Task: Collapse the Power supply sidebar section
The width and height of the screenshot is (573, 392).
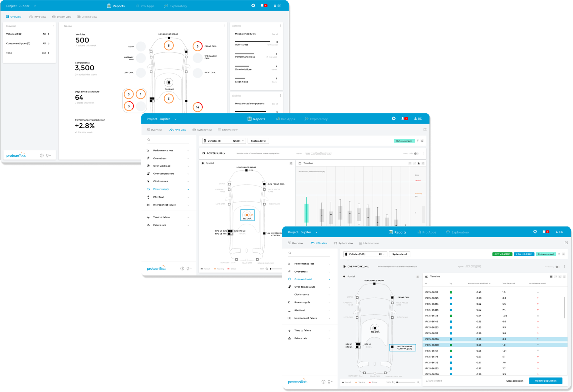Action: (x=188, y=189)
